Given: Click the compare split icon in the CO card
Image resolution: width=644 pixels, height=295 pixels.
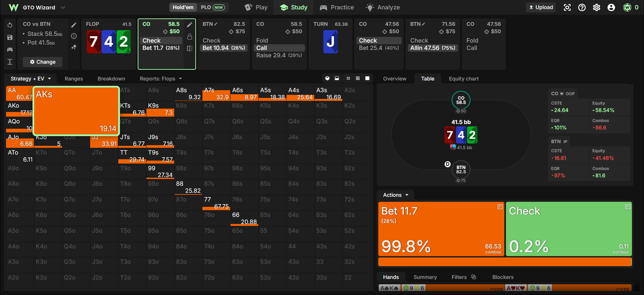Looking at the screenshot, I should tap(190, 48).
